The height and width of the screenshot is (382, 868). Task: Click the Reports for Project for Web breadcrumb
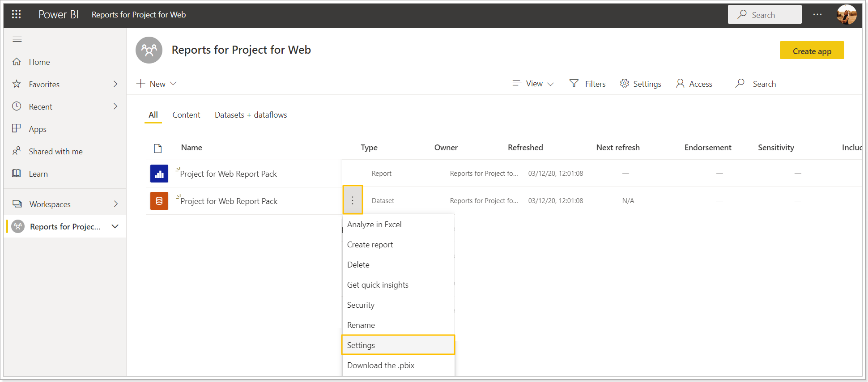click(139, 15)
